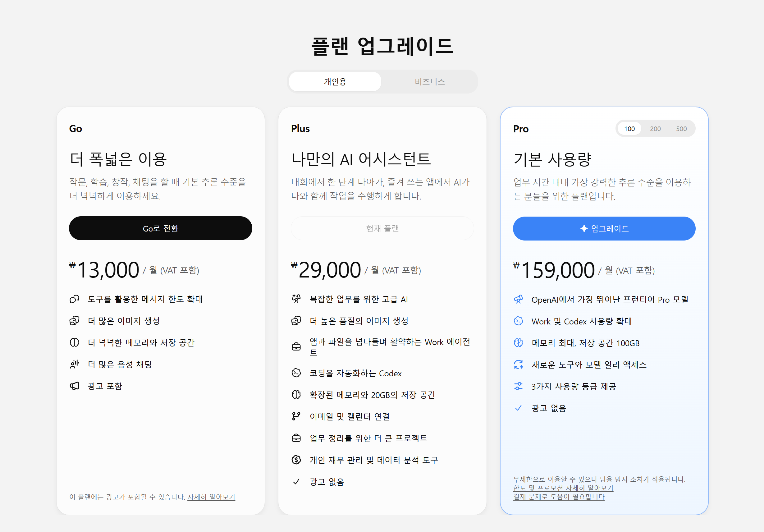Viewport: 764px width, 532px height.
Task: Click the refresh-sparkle icon beside 새로운 도구와 모델 얼리 액세스
Action: [518, 365]
